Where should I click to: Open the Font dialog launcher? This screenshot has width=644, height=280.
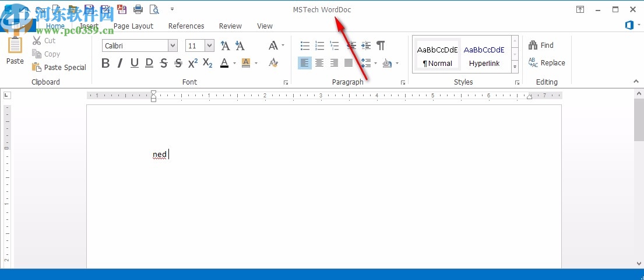(286, 83)
